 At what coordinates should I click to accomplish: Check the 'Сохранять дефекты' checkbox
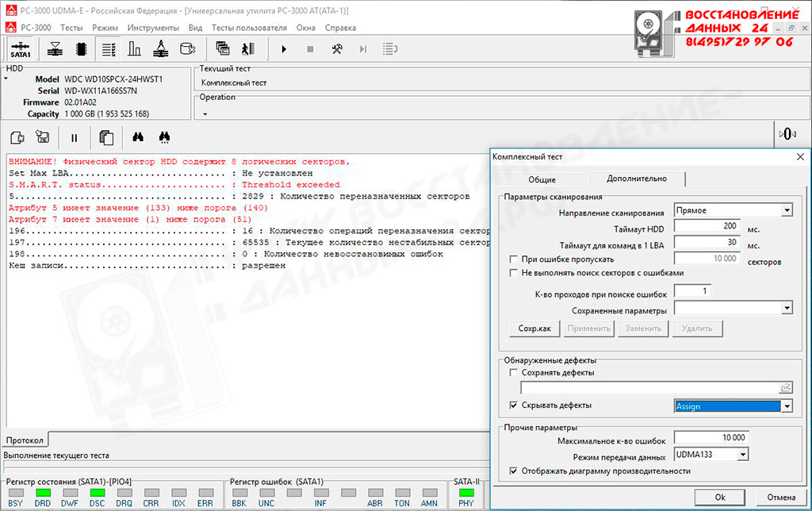(514, 372)
